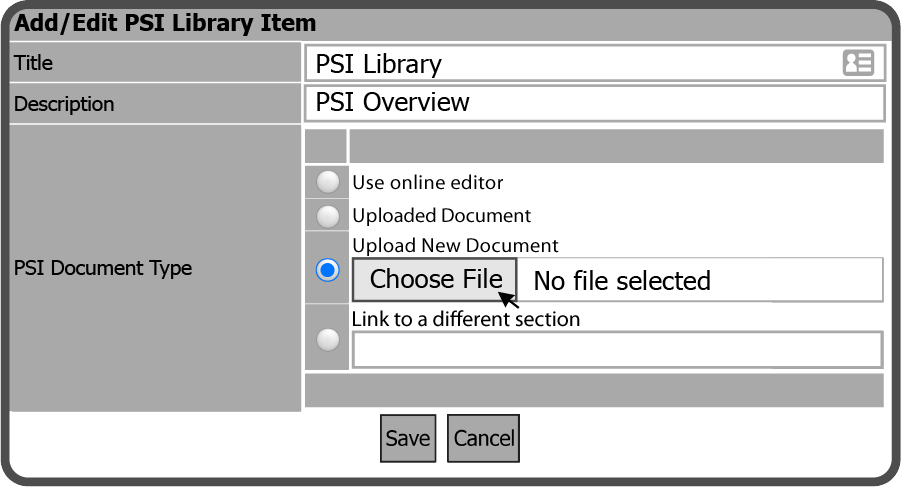Select the Upload New Document radio button
Image resolution: width=901 pixels, height=487 pixels.
tap(327, 270)
